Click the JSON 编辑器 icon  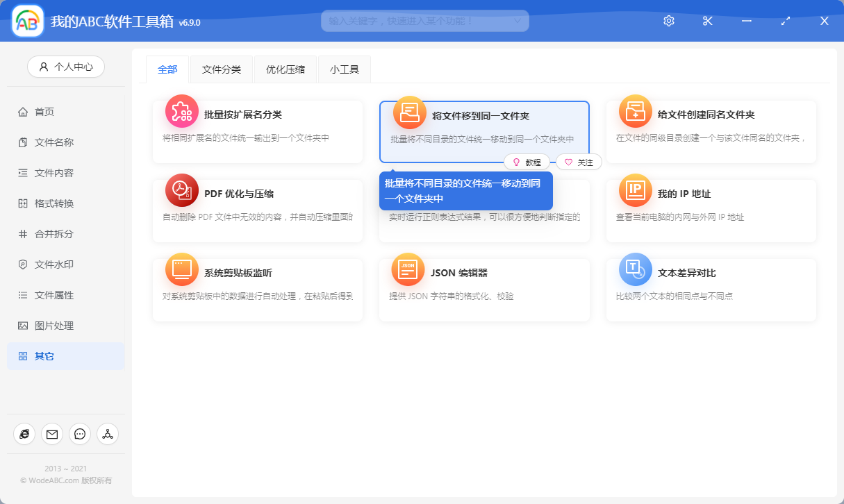(x=408, y=269)
